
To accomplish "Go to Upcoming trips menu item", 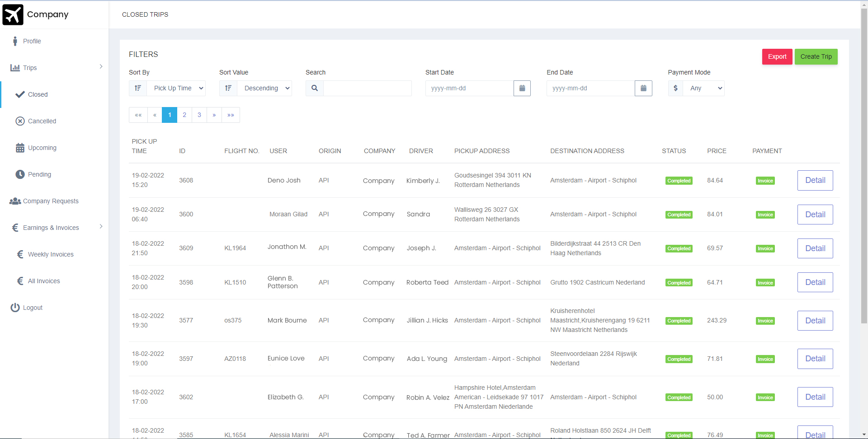I will tap(42, 148).
